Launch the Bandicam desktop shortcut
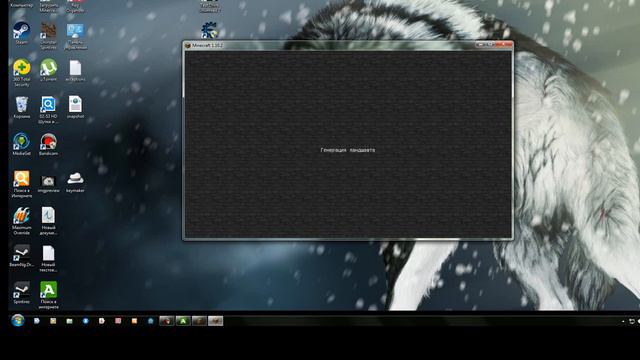 (x=48, y=144)
